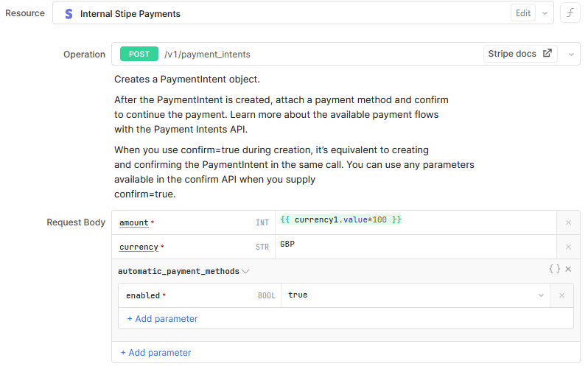588x369 pixels.
Task: Click the amount value expression field
Action: (416, 222)
